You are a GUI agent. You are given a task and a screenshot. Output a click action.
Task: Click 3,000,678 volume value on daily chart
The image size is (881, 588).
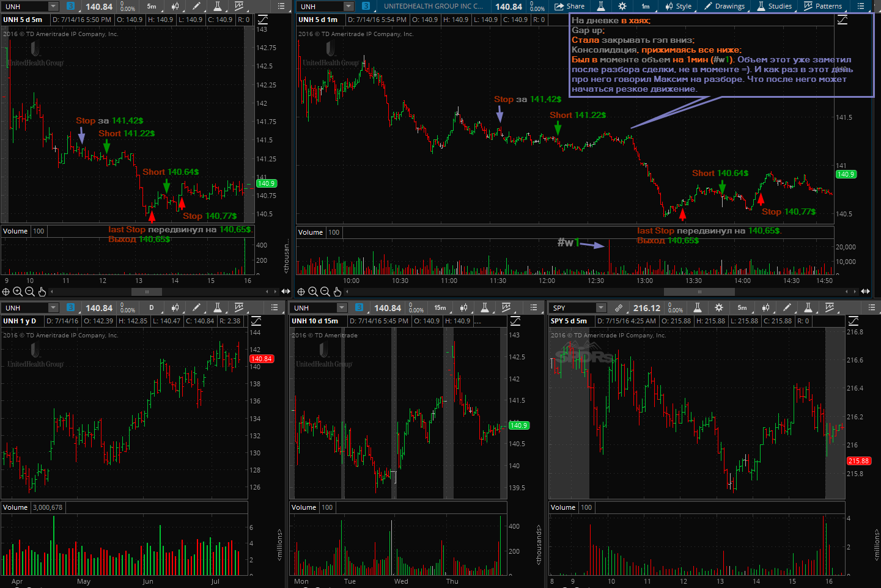(48, 507)
